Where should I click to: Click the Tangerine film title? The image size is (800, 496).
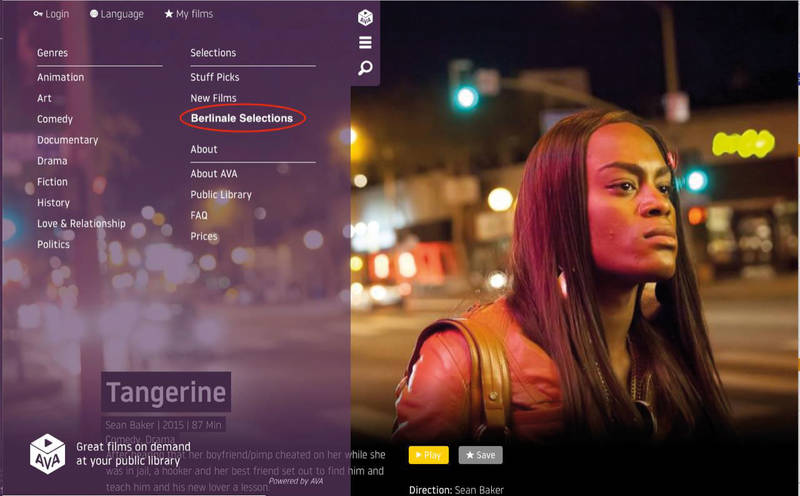click(x=166, y=392)
